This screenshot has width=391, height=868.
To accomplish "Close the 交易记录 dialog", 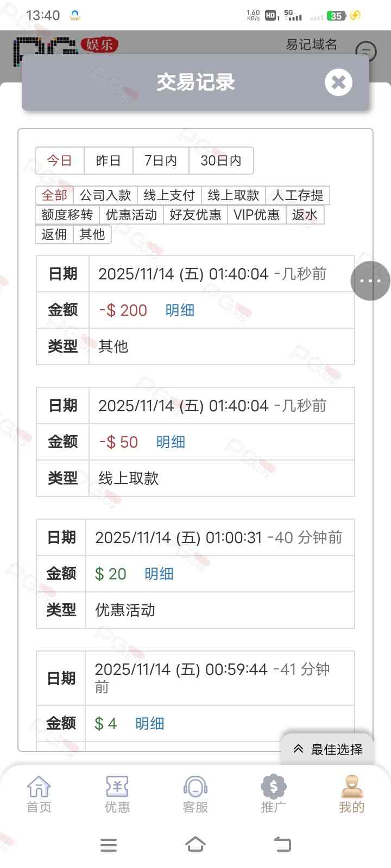I will point(338,82).
